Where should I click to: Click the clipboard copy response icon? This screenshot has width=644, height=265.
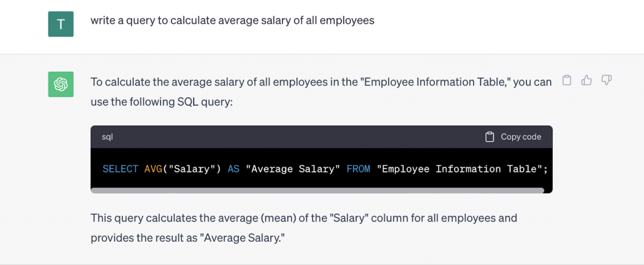pyautogui.click(x=567, y=80)
